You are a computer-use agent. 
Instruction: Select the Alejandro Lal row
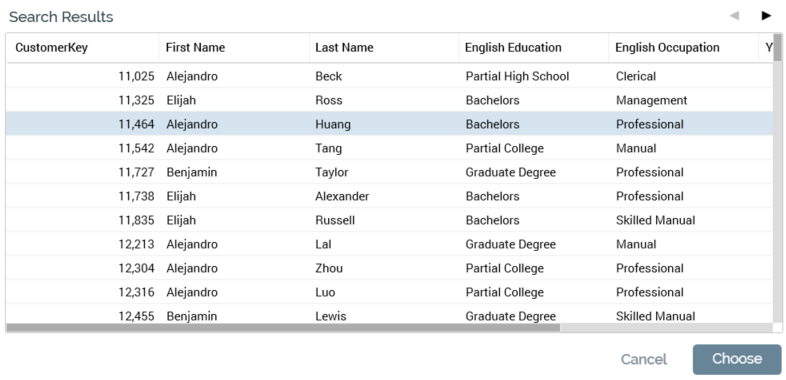pos(389,244)
